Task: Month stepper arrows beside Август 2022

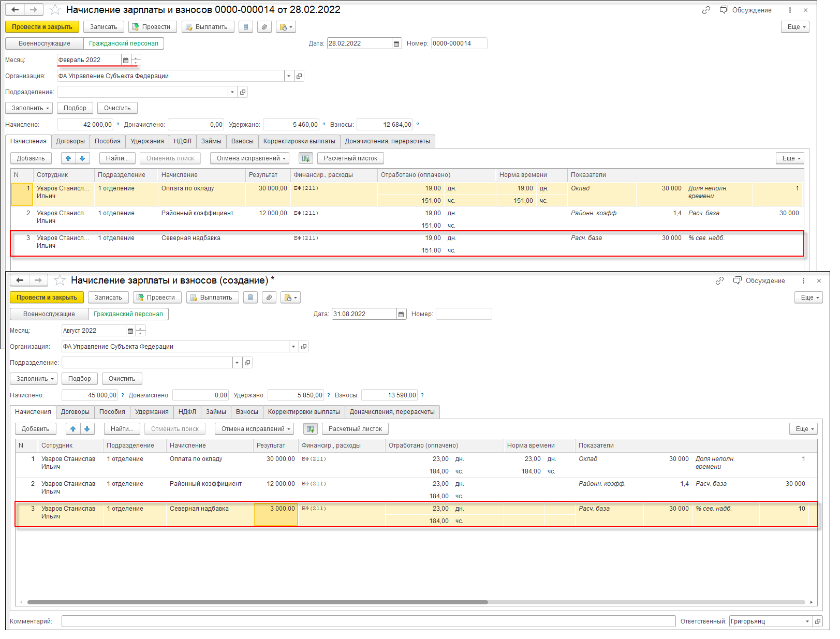Action: click(x=140, y=331)
